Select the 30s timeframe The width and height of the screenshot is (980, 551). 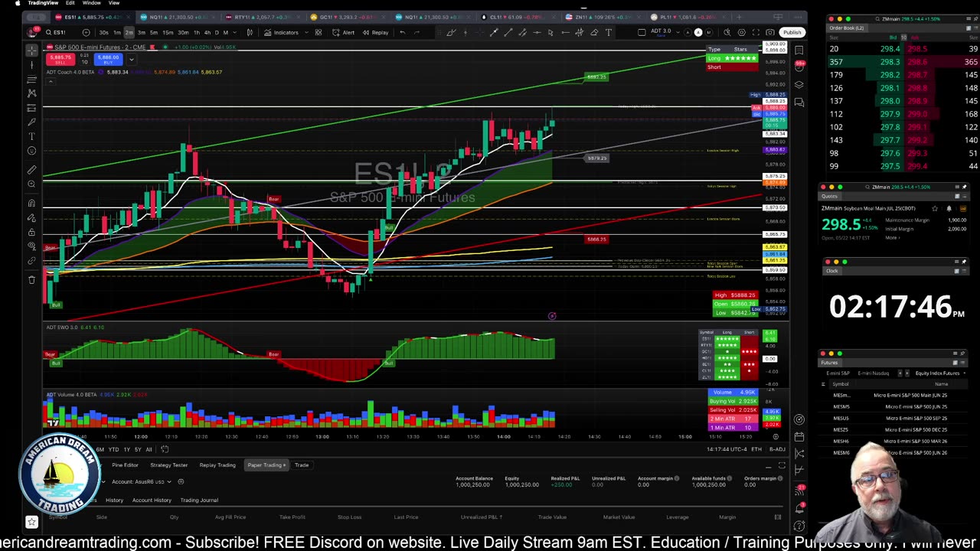[104, 32]
